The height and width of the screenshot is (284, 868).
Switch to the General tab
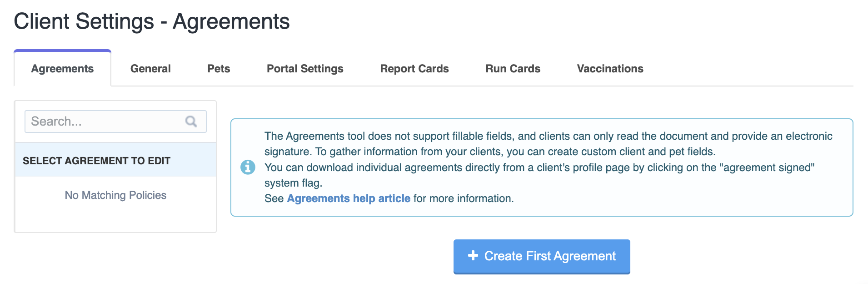150,69
